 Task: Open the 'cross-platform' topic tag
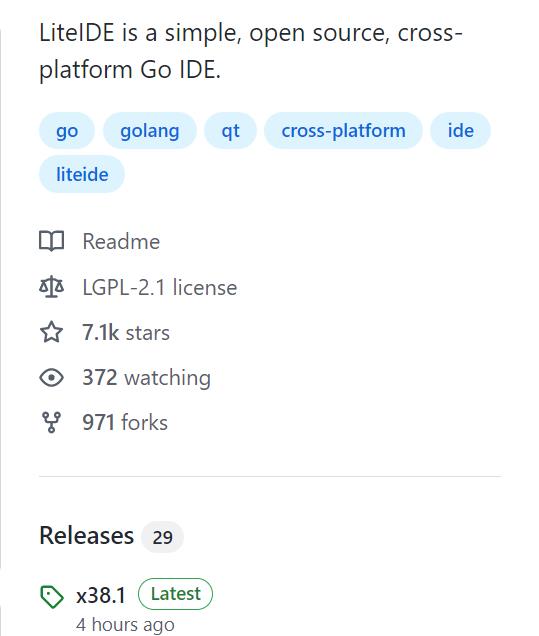pyautogui.click(x=344, y=131)
